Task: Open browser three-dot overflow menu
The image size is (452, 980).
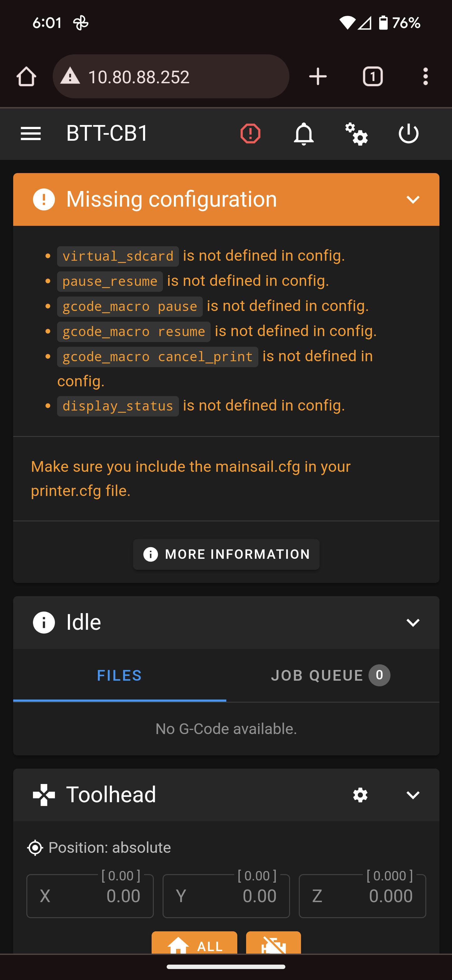Action: (425, 76)
